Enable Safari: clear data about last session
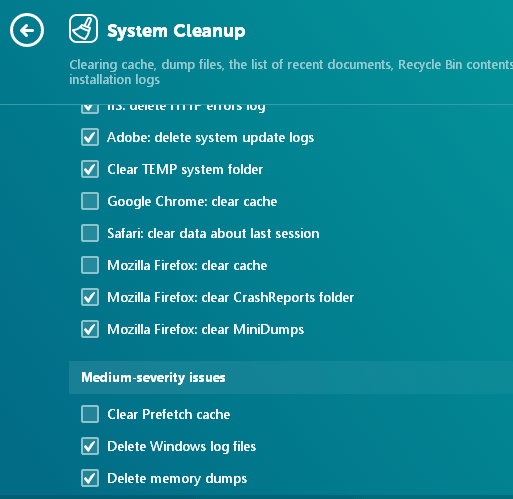The width and height of the screenshot is (513, 499). [90, 233]
